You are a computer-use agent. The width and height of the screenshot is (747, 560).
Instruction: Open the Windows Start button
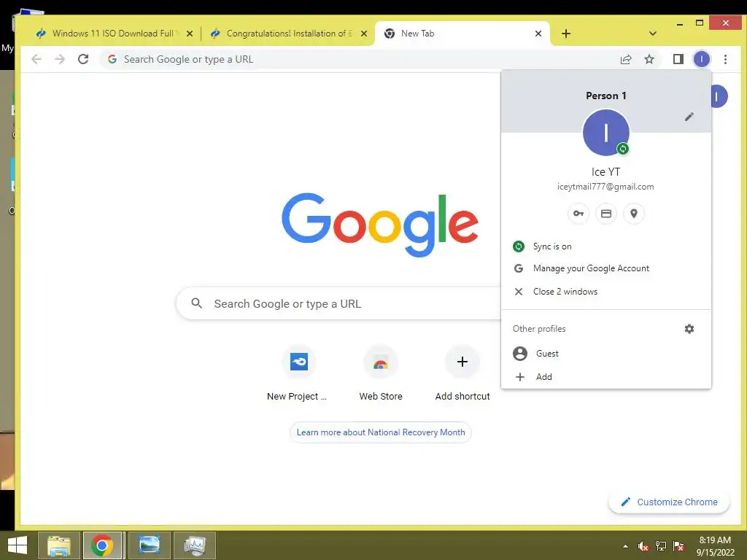18,545
